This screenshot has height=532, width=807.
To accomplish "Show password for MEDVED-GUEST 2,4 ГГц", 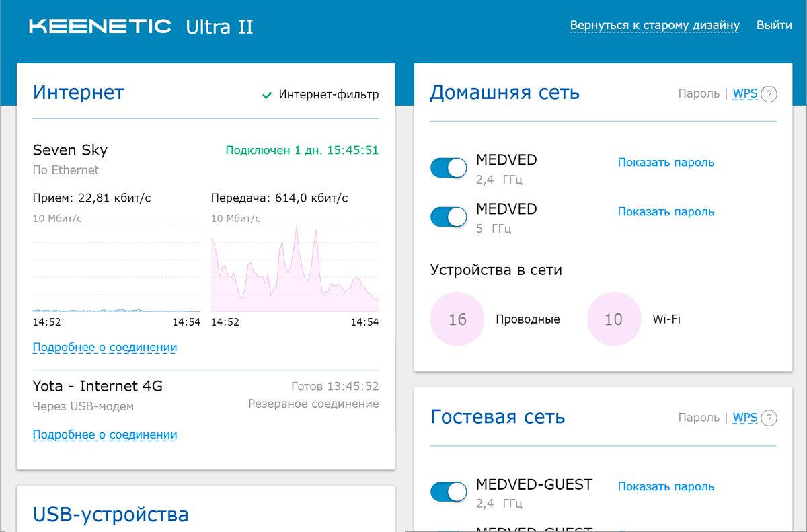I will (x=666, y=487).
